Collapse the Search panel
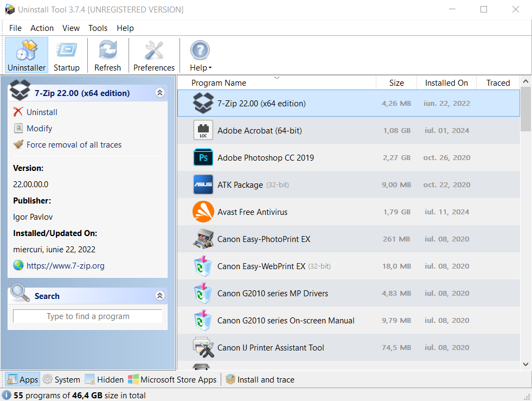Screen dimensions: 532x401 coord(159,296)
